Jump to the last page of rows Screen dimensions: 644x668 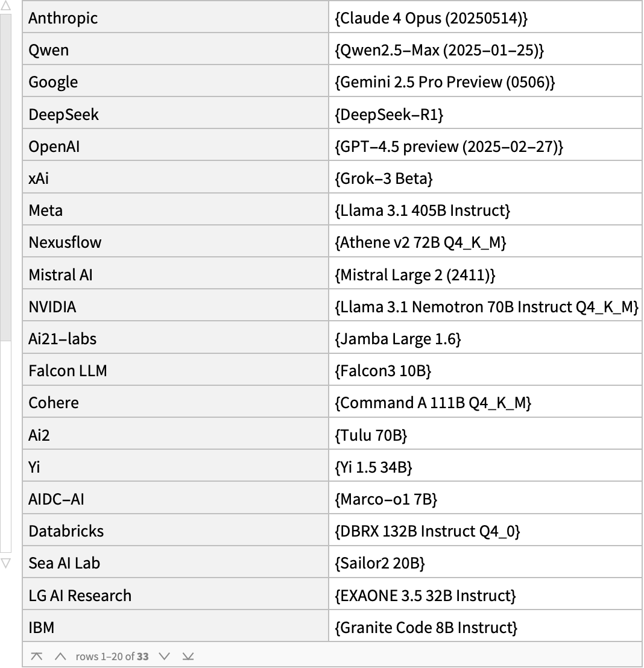[188, 656]
